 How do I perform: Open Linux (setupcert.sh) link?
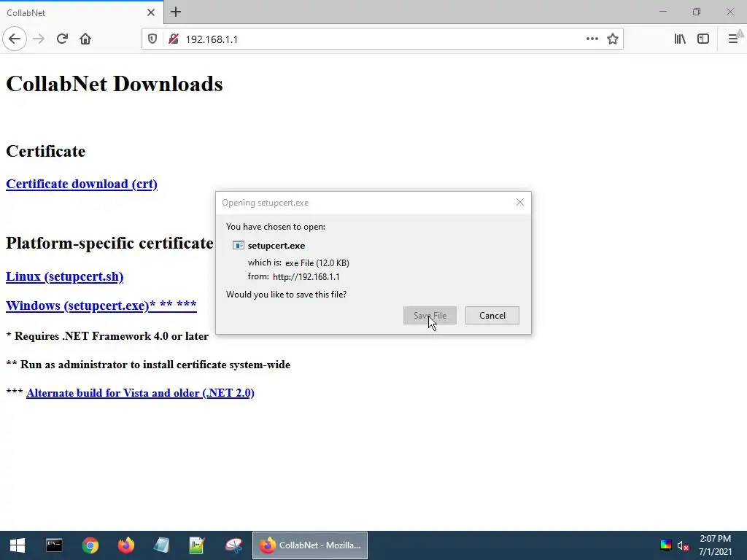[x=64, y=276]
